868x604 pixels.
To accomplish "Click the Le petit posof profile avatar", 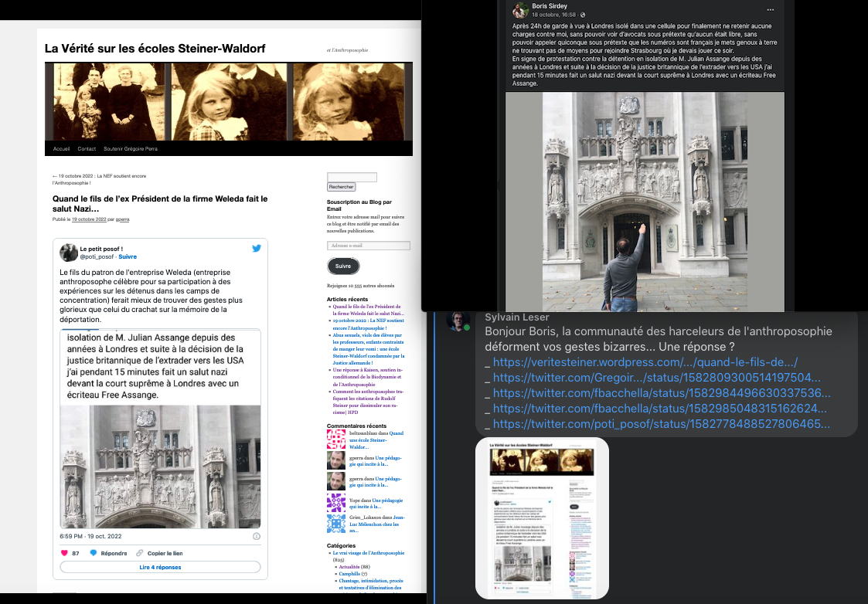I will [69, 253].
